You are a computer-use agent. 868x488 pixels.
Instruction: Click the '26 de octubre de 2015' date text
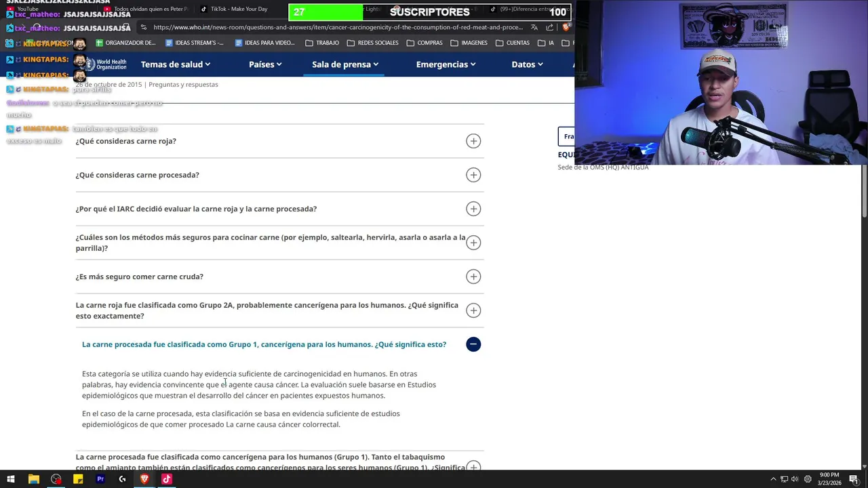tap(108, 85)
